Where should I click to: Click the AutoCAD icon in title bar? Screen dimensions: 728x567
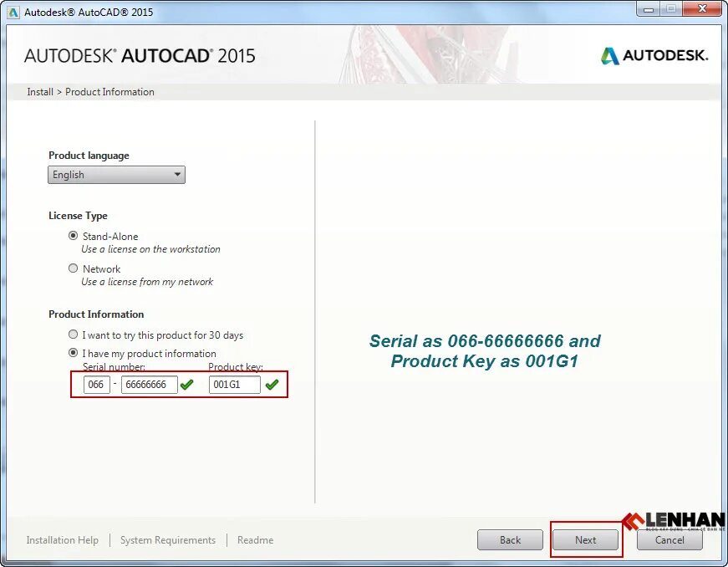click(13, 12)
